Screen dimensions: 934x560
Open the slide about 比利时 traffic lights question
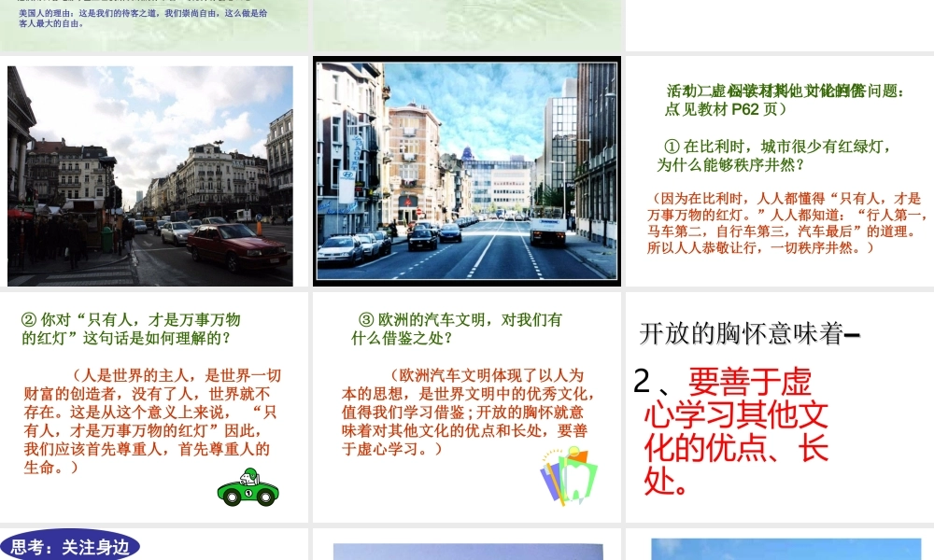(780, 172)
